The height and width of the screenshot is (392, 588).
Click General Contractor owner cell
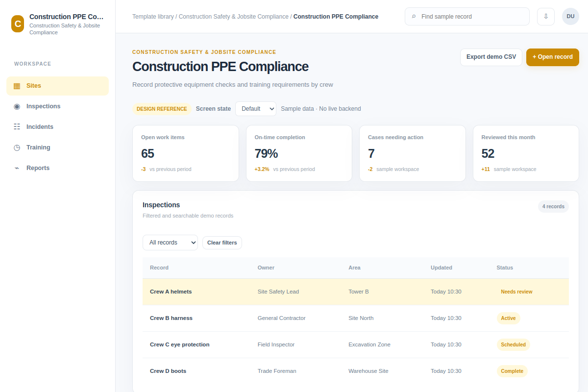coord(282,318)
